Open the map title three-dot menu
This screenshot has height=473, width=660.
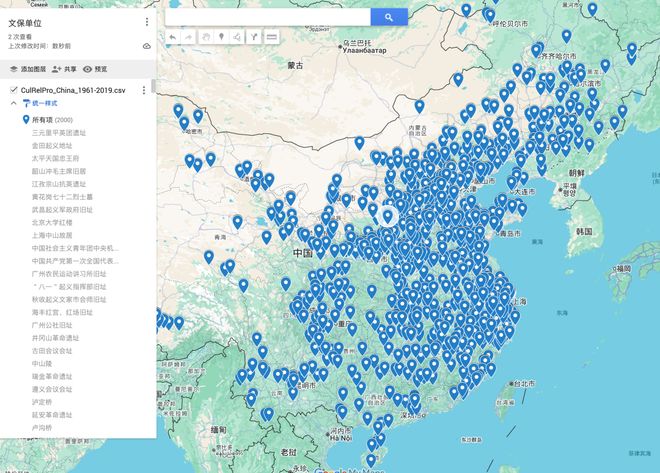click(x=146, y=22)
